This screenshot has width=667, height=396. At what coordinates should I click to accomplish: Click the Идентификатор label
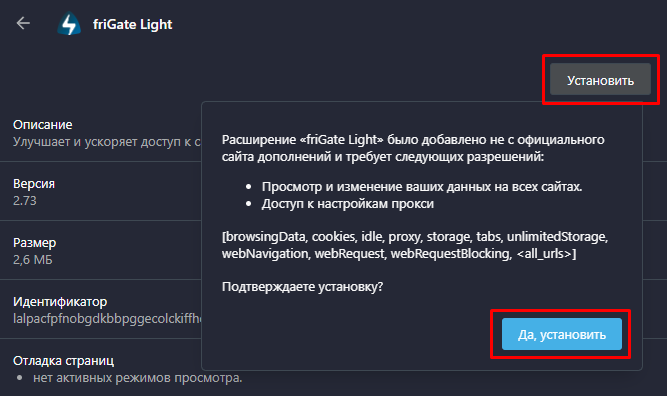pos(60,302)
